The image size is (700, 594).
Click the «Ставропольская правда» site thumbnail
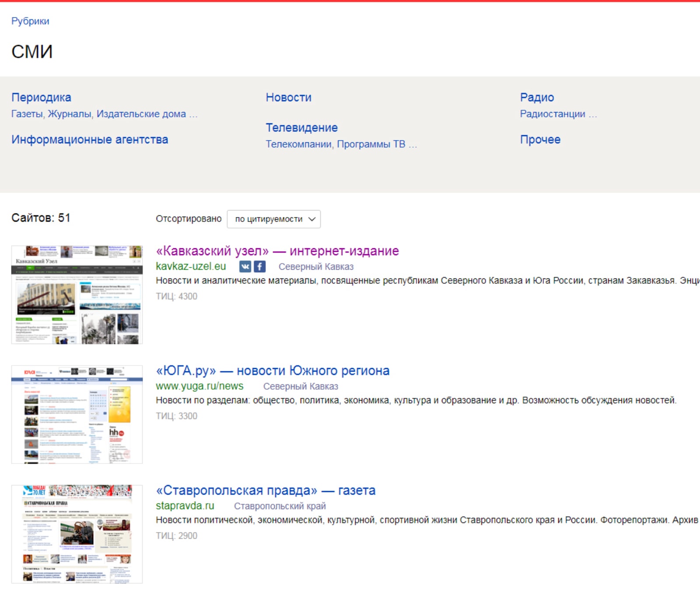[x=77, y=534]
